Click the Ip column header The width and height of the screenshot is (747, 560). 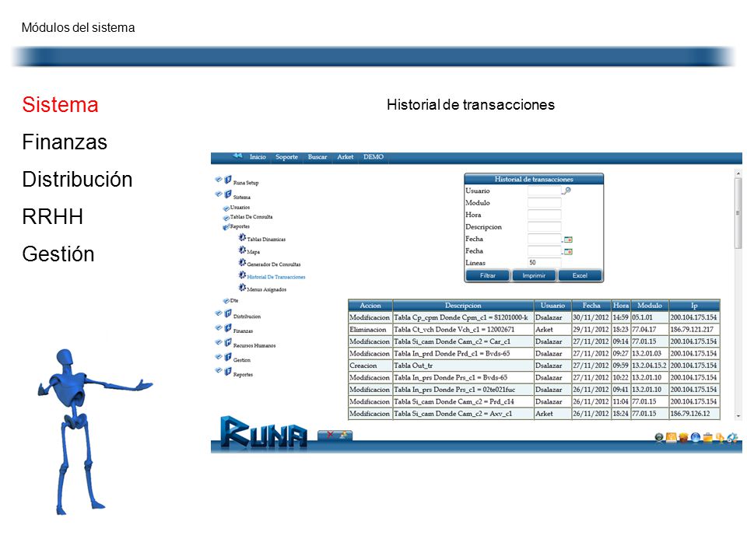[694, 305]
